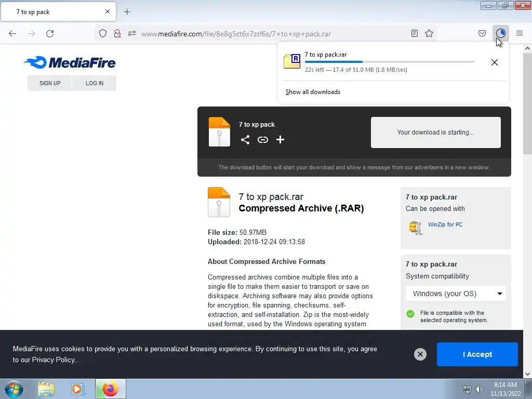Click 'File size: 50.97MB' text
The height and width of the screenshot is (399, 532).
[x=237, y=232]
